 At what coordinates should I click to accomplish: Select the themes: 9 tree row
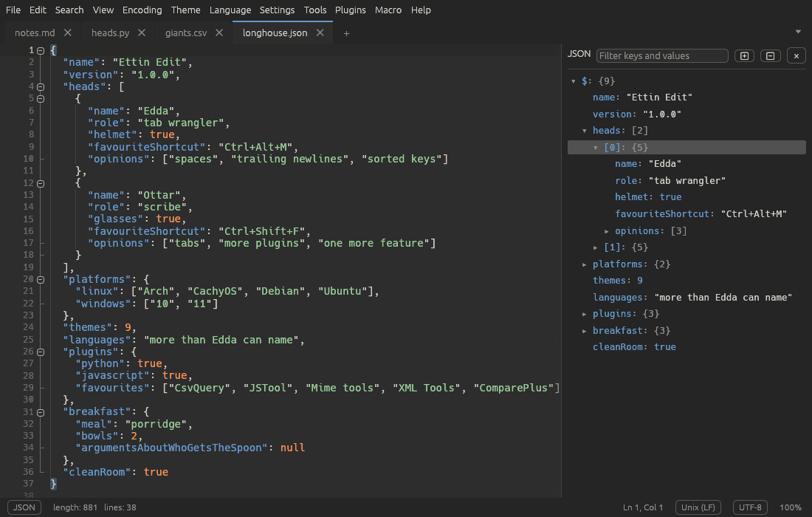tap(687, 280)
